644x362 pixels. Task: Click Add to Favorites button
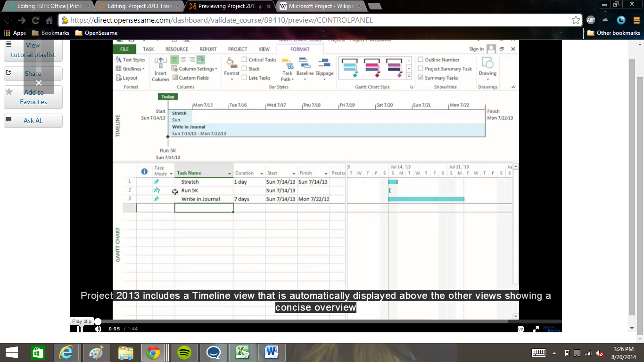[33, 97]
